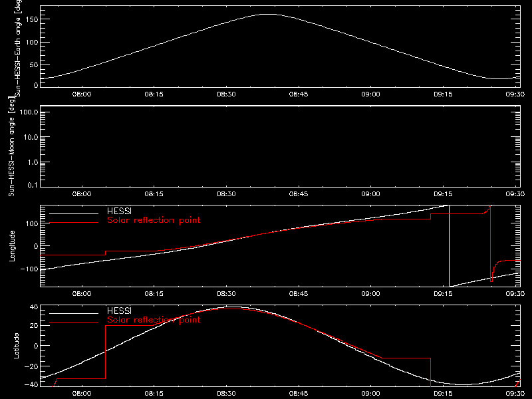Viewport: 532px width, 399px height.
Task: Click white HESSI legend line in Latitude plot
Action: pos(74,313)
